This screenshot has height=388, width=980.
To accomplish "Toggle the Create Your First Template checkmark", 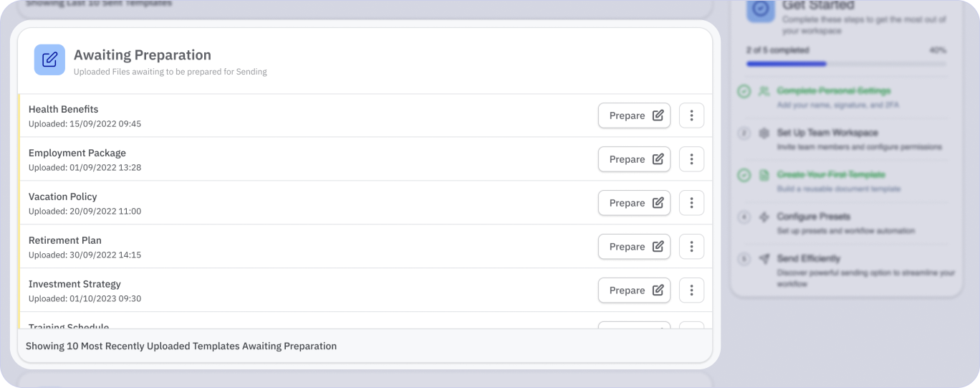I will (744, 174).
